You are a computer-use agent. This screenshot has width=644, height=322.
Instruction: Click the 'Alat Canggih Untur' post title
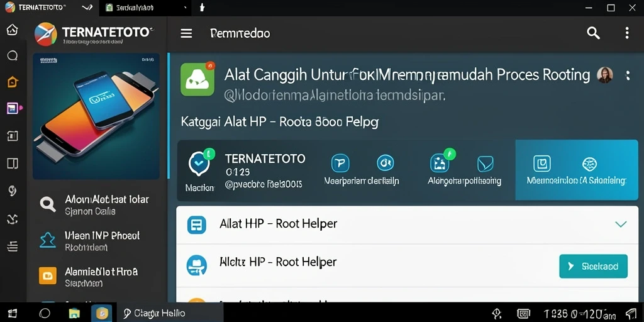[407, 75]
